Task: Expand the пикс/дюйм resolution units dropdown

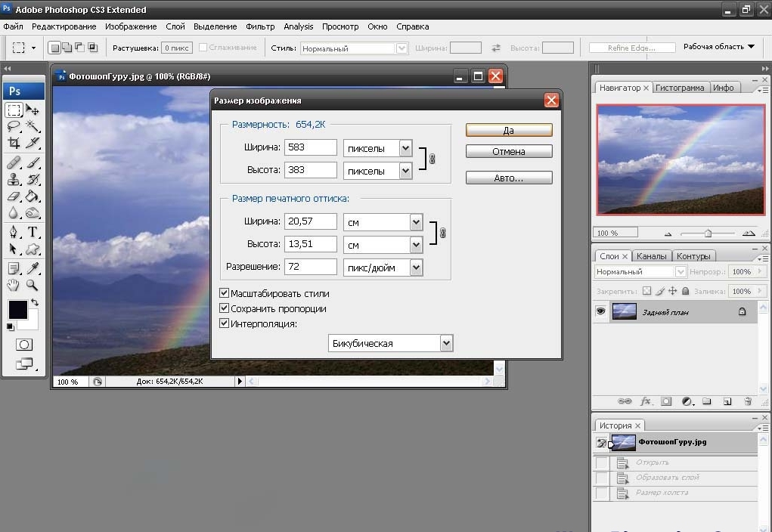Action: click(415, 267)
